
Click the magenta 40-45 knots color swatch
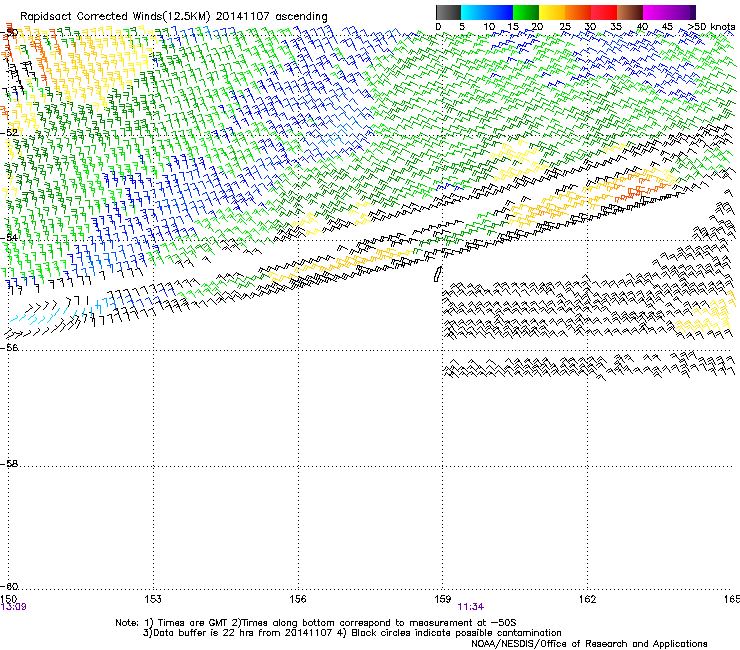pyautogui.click(x=656, y=12)
